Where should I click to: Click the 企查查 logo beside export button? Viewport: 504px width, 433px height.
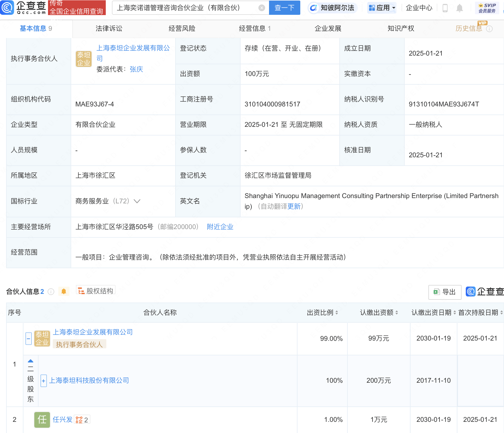(x=485, y=292)
